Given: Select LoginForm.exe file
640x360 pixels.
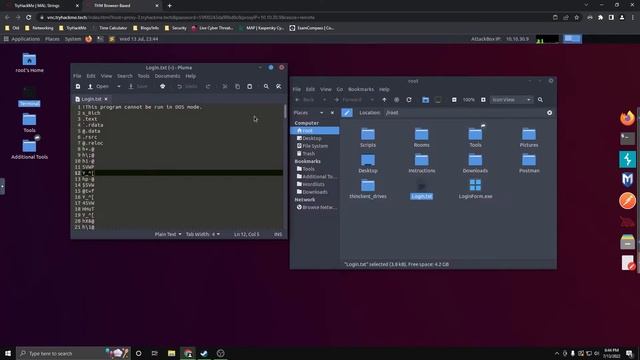Looking at the screenshot, I should coord(475,189).
